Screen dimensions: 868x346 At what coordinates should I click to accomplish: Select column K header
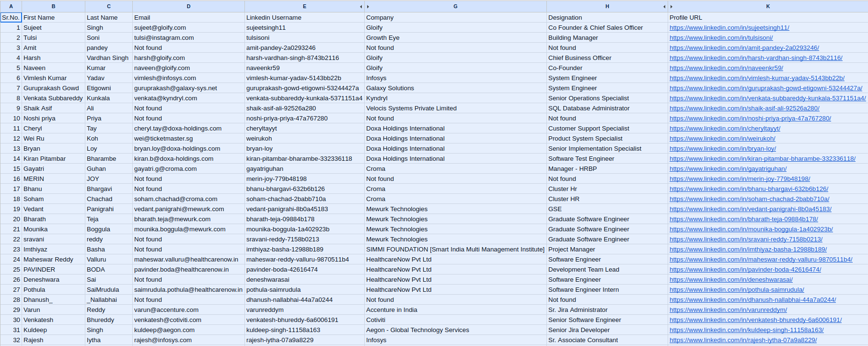(768, 6)
